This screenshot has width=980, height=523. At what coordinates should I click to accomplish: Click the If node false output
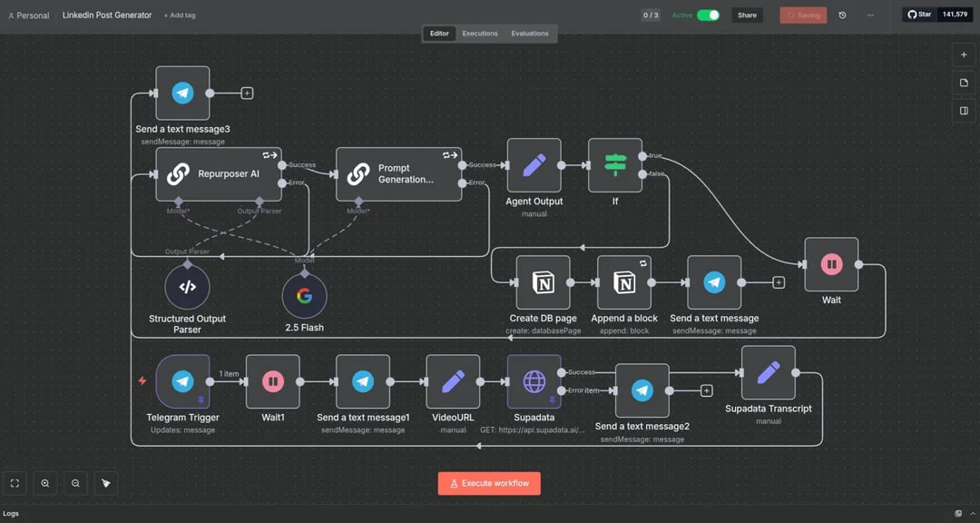click(642, 174)
